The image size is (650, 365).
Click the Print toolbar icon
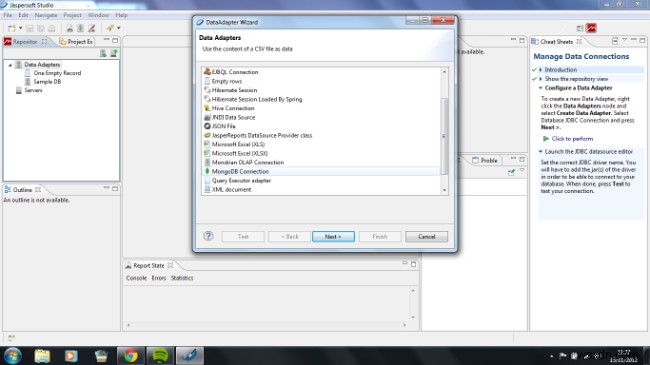51,28
